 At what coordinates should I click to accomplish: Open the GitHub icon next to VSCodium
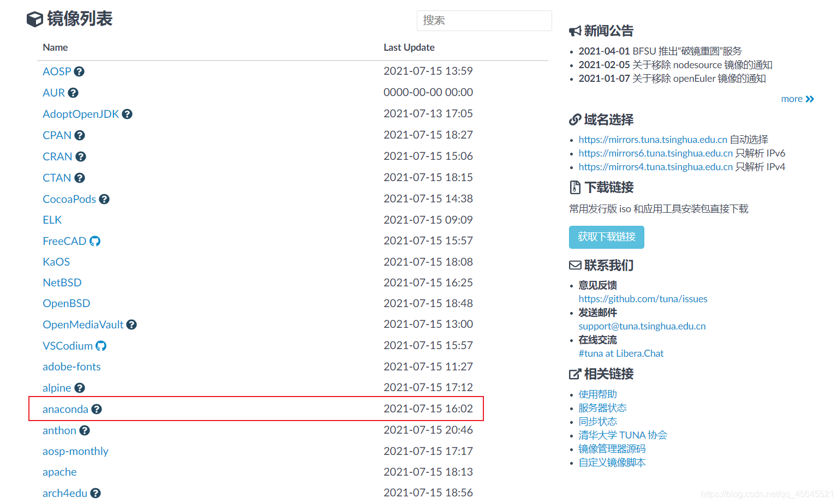point(101,346)
